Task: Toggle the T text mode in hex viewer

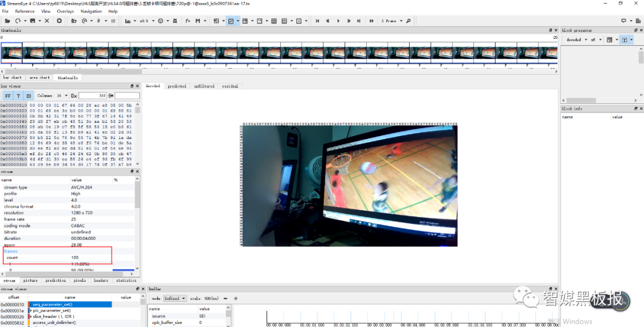Action: pyautogui.click(x=18, y=95)
